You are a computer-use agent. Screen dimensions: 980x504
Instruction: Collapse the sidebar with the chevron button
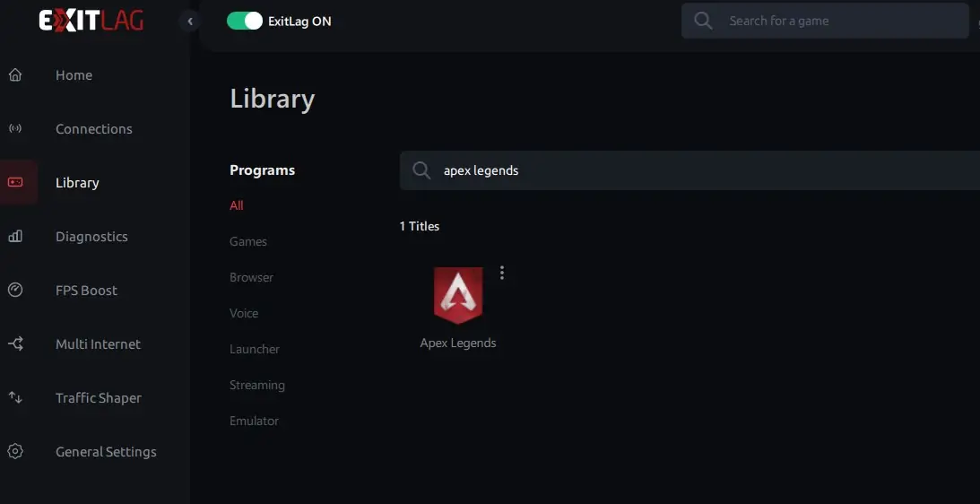(x=190, y=22)
